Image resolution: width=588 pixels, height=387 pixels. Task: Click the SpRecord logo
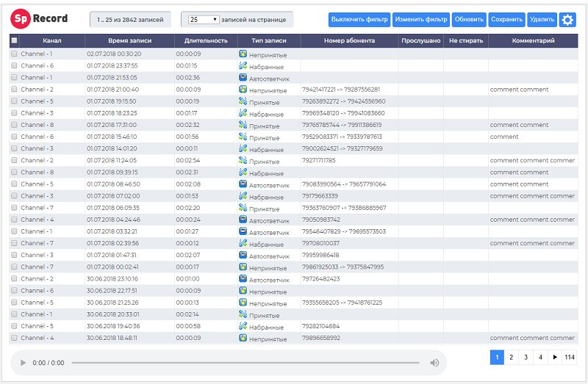tap(40, 18)
